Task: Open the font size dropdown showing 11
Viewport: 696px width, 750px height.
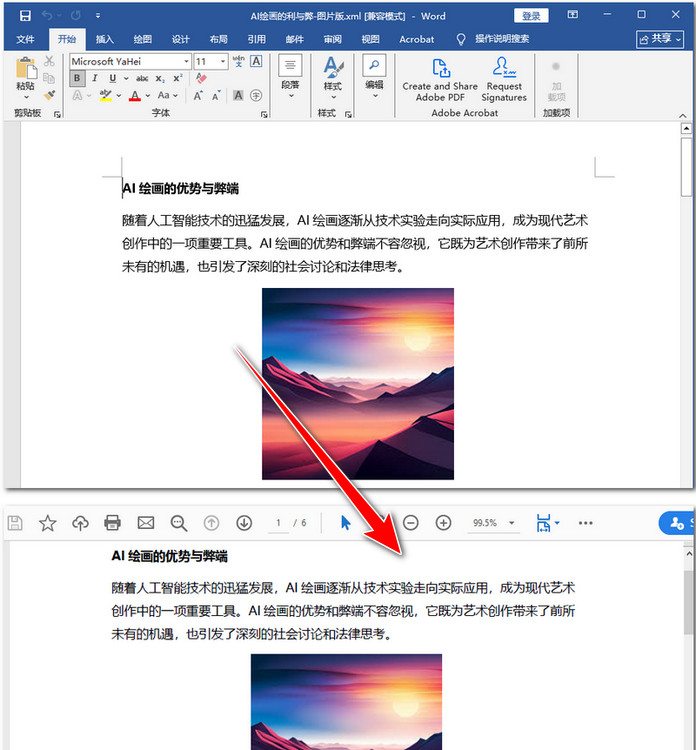Action: (x=223, y=61)
